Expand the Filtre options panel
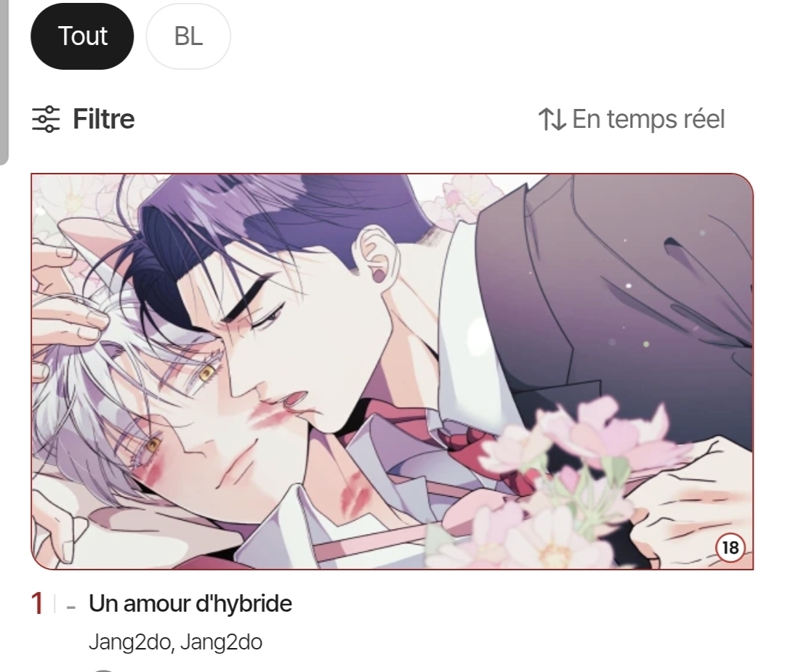 [x=84, y=119]
